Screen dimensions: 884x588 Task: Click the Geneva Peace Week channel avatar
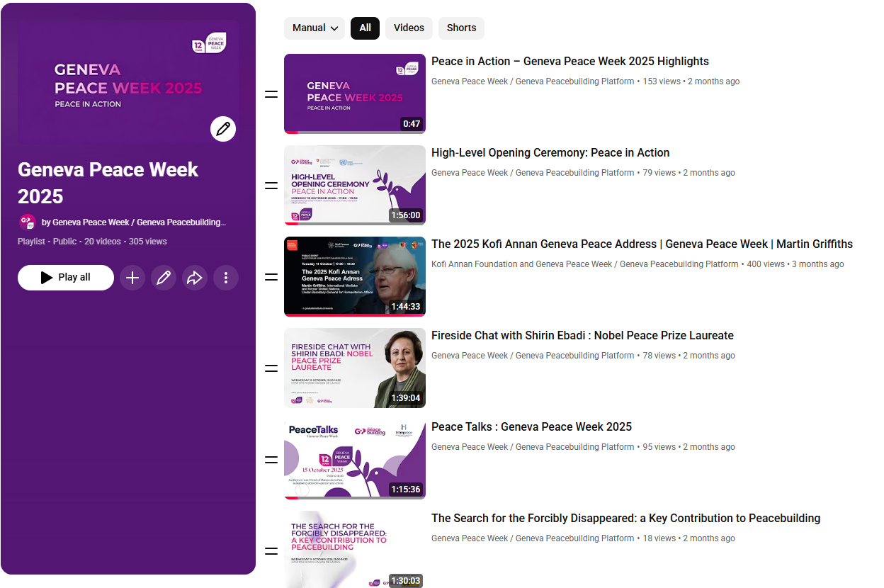click(x=28, y=222)
